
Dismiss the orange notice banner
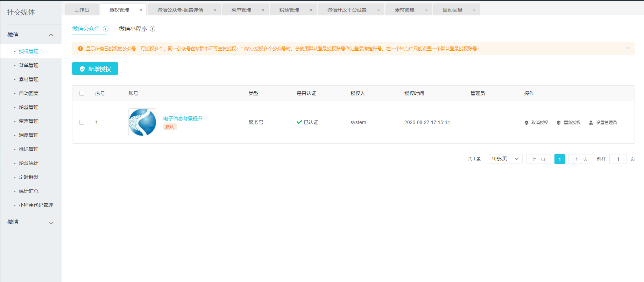point(628,48)
